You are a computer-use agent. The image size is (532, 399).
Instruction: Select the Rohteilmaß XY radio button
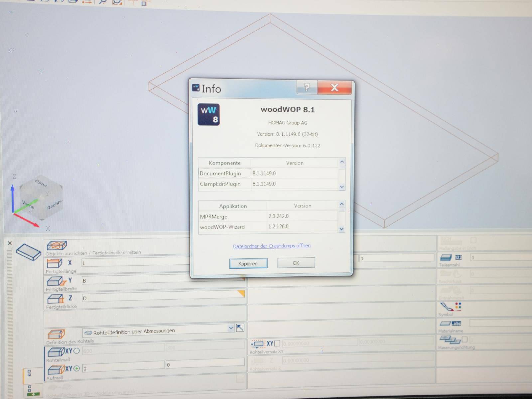(76, 351)
